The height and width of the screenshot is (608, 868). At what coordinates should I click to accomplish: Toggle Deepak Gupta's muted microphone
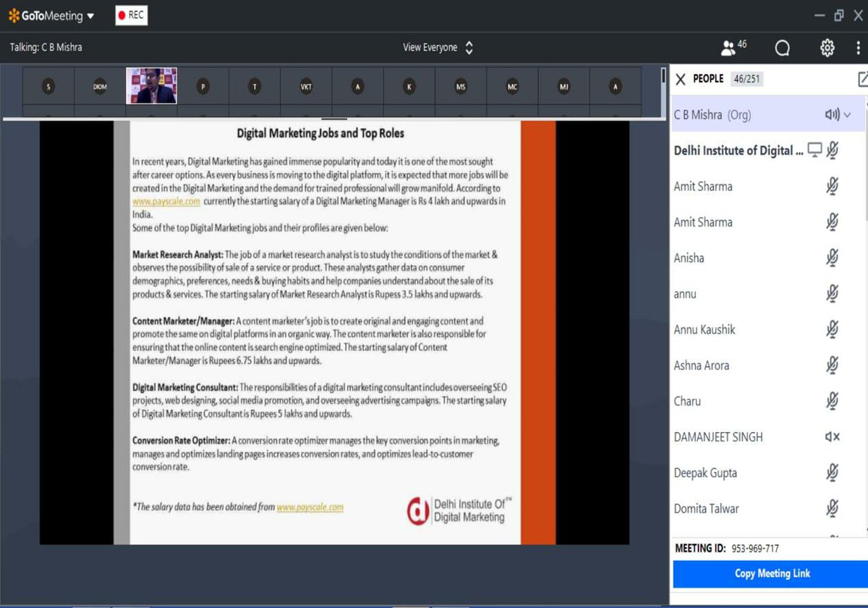point(833,473)
